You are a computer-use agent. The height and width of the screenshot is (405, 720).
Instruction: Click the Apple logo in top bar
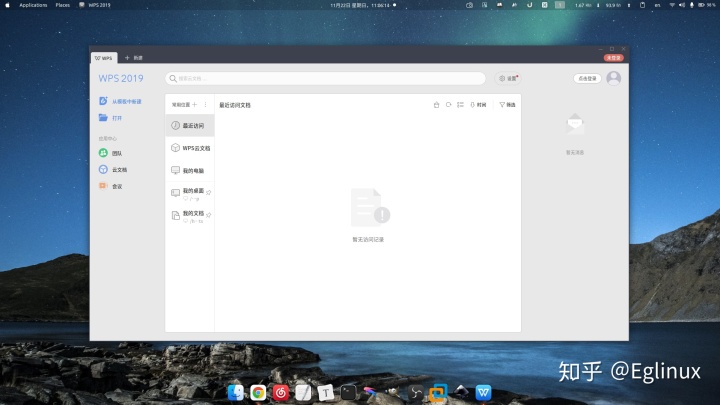[x=7, y=5]
